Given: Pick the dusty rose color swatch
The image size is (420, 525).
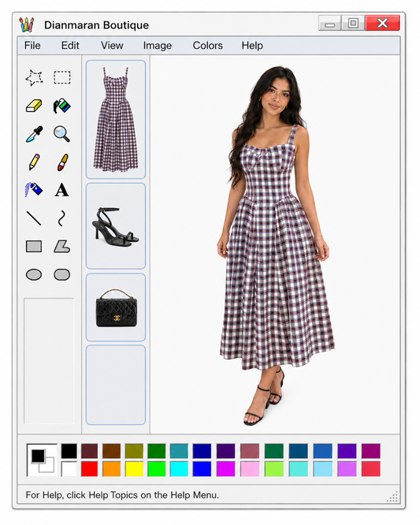Looking at the screenshot, I should [250, 451].
